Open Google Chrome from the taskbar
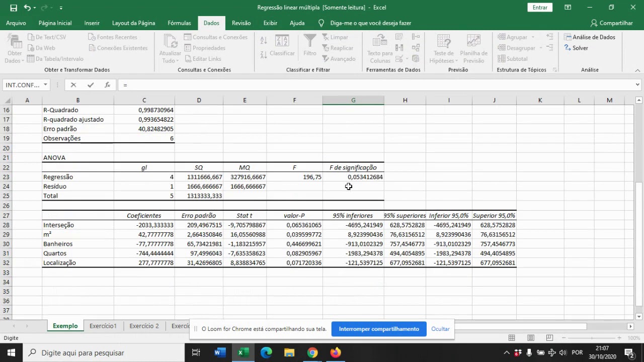Screen dimensions: 644x362 click(x=312, y=352)
